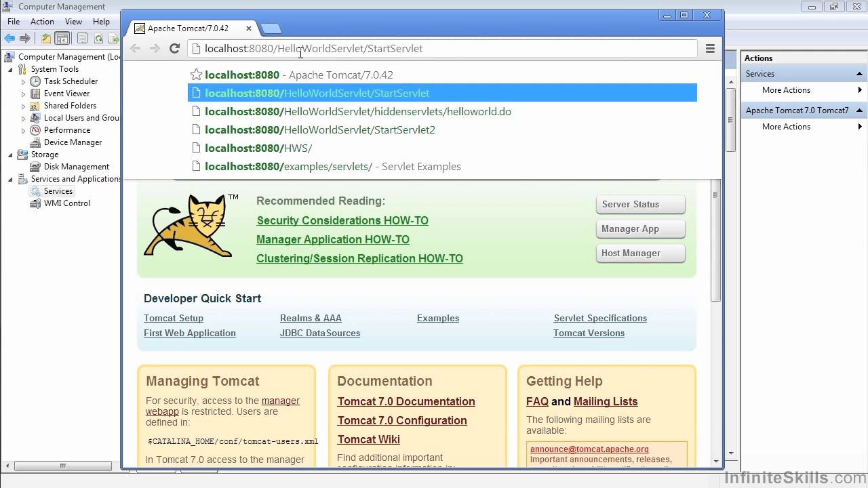Open the Help menu
Screen dimensions: 868x488
tap(101, 22)
